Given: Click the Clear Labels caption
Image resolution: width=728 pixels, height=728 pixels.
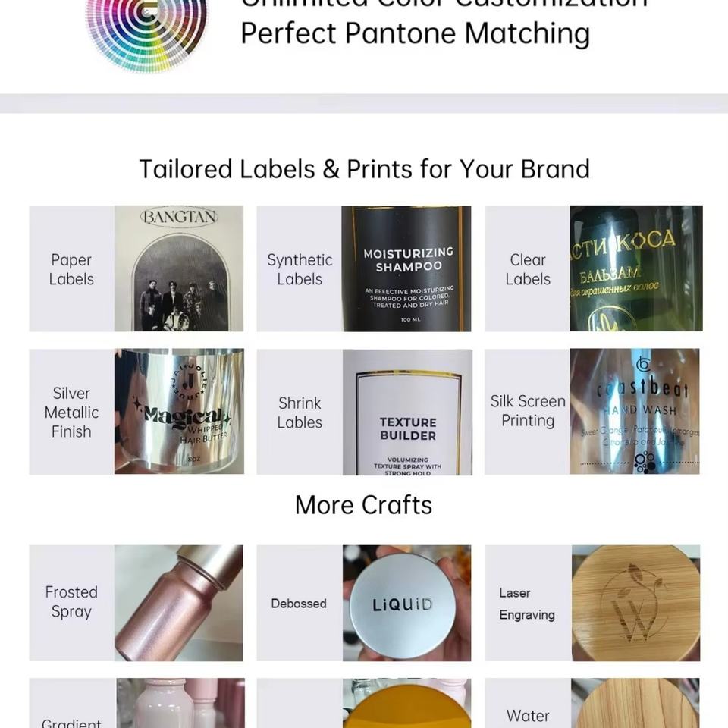Looking at the screenshot, I should [x=528, y=270].
